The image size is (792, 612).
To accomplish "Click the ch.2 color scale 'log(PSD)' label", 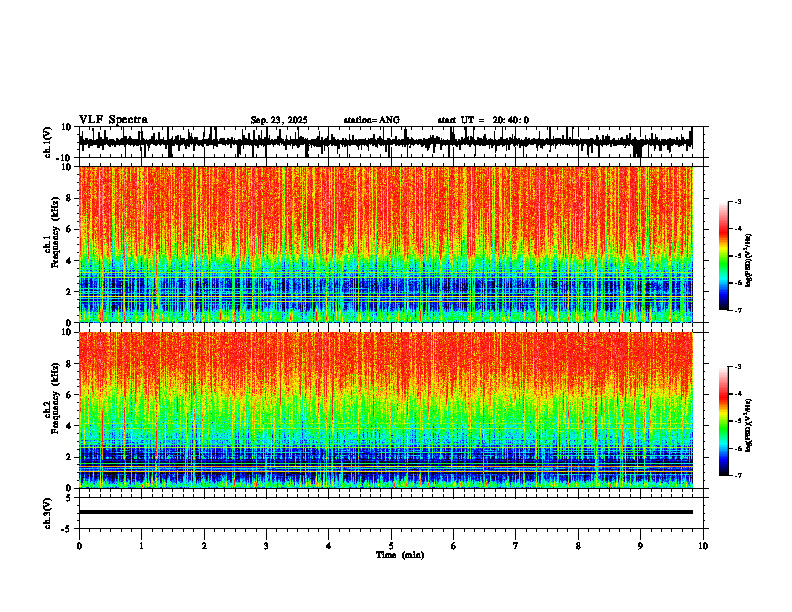I will coord(749,425).
